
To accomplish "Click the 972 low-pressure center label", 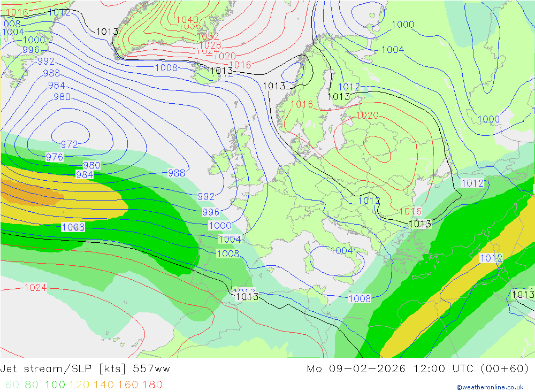I will (x=69, y=144).
